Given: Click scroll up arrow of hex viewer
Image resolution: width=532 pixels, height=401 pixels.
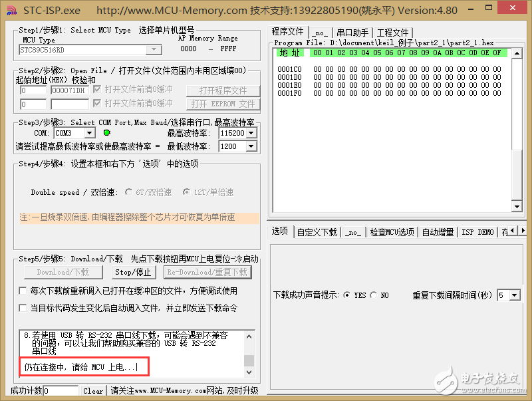Looking at the screenshot, I should [517, 53].
